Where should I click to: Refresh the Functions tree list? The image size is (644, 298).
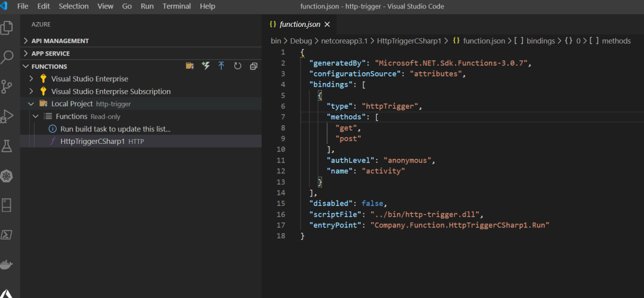tap(237, 66)
